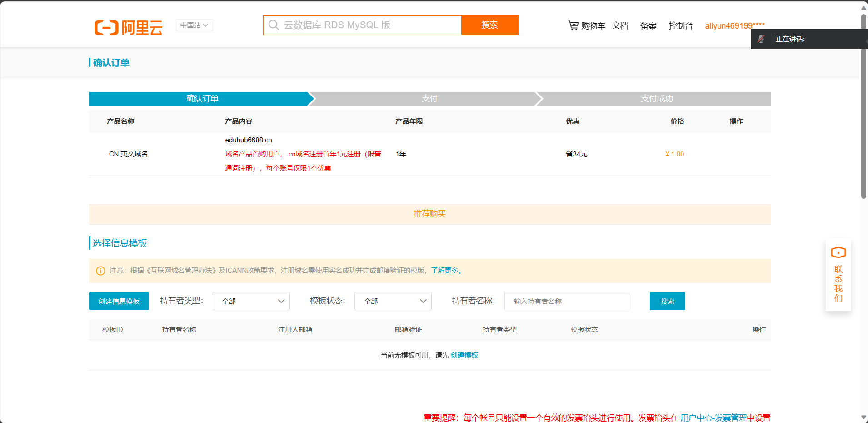Click the blue 搜索 button for templates

coord(668,301)
